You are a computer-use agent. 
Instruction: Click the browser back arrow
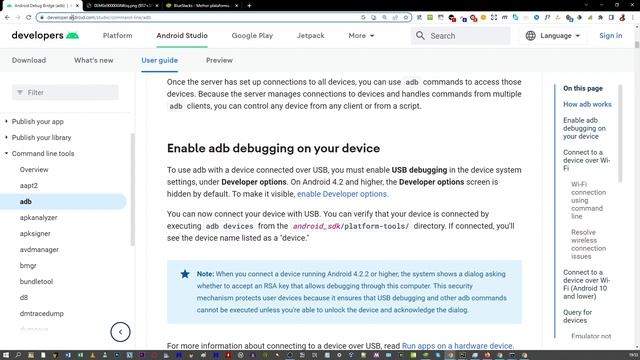coord(7,18)
